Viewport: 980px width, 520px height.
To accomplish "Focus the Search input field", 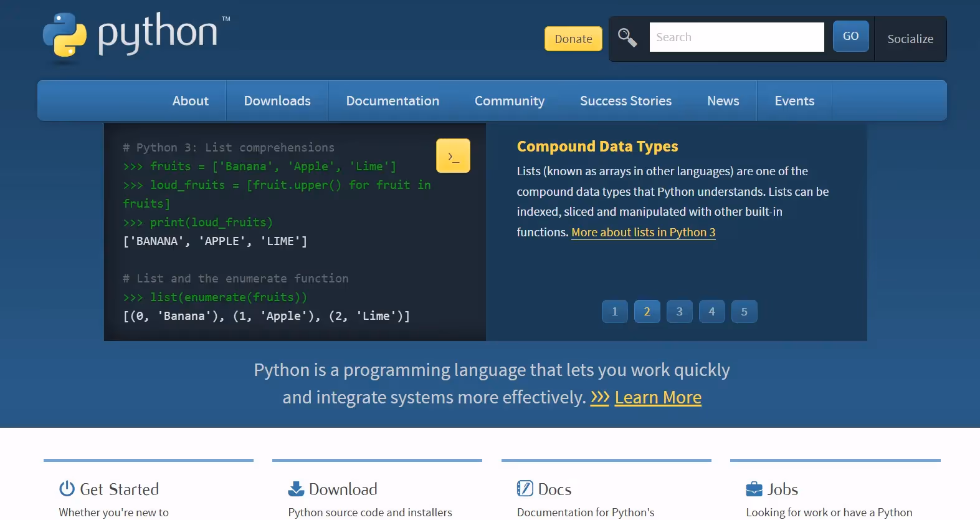I will click(x=736, y=37).
